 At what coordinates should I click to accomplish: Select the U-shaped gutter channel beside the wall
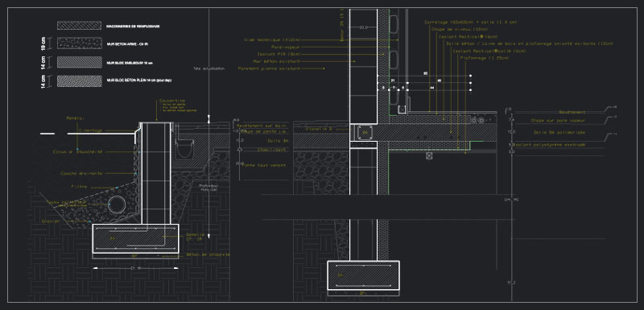(184, 147)
